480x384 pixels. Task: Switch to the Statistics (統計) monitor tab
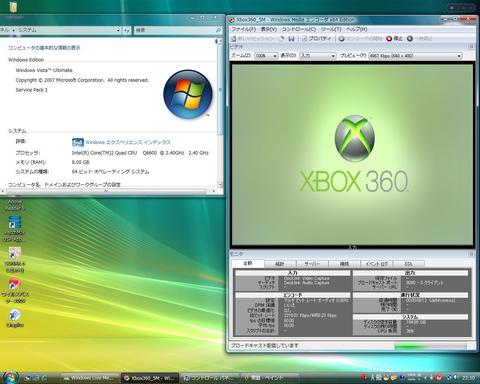(280, 264)
